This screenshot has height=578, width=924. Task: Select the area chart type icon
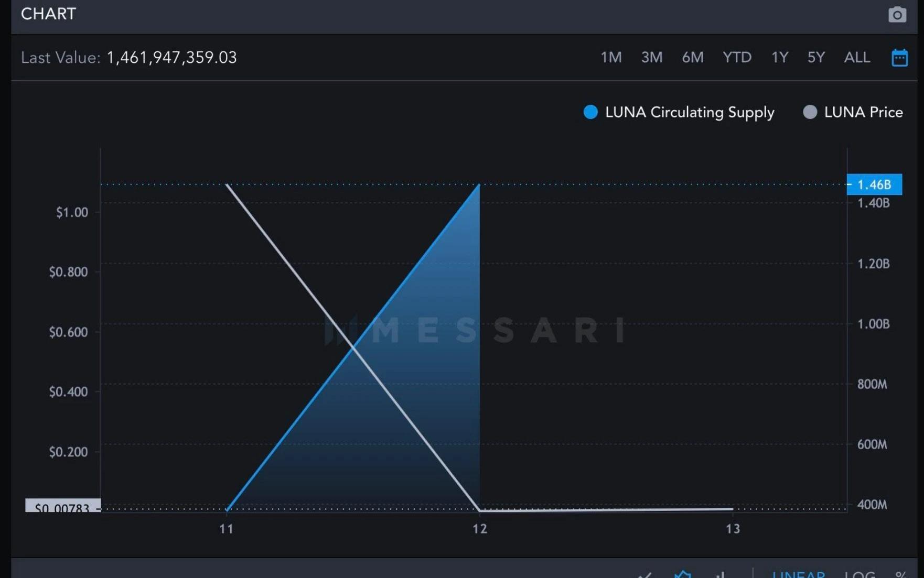tap(682, 574)
